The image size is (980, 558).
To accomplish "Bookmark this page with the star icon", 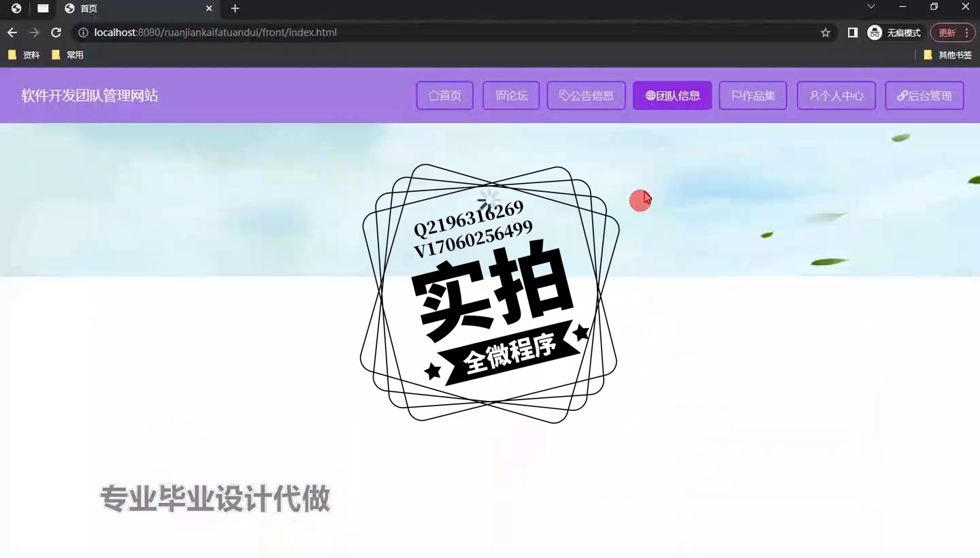I will [826, 33].
